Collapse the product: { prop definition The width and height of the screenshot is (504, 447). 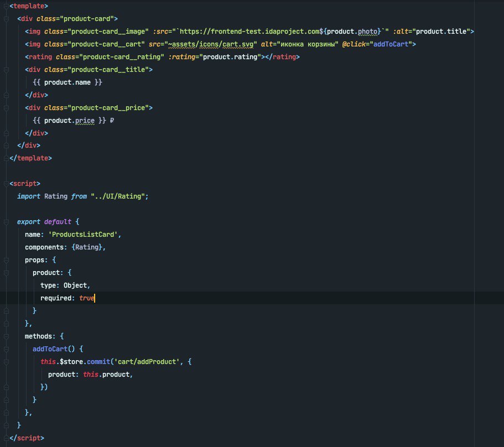6,273
